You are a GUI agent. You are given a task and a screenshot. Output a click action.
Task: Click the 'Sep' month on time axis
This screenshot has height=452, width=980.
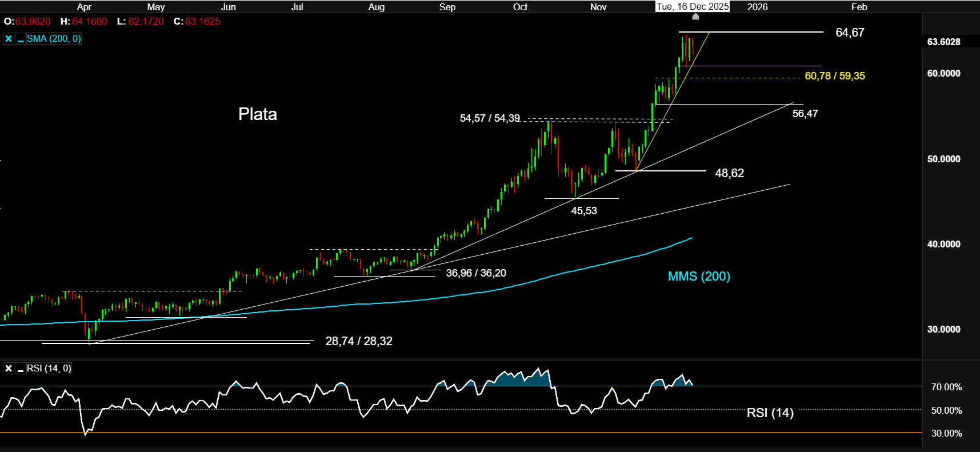point(447,7)
